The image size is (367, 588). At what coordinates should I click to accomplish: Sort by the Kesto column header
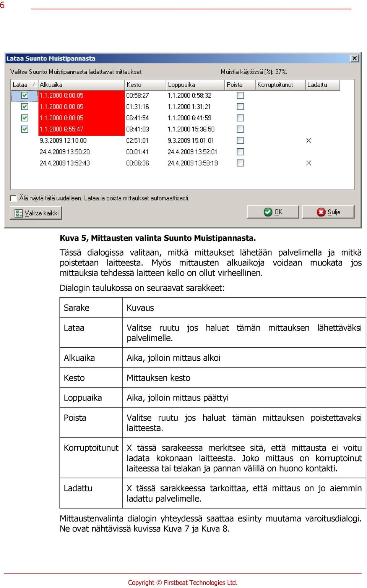pyautogui.click(x=146, y=85)
